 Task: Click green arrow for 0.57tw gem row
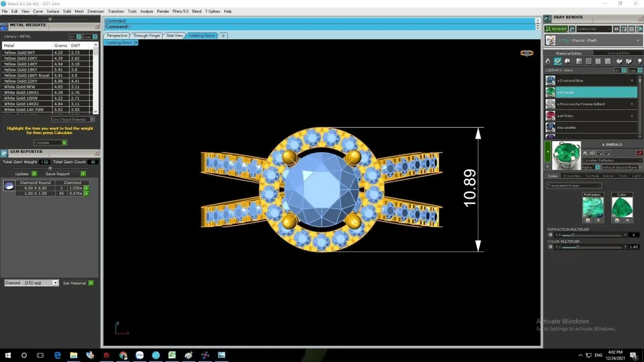[x=86, y=194]
